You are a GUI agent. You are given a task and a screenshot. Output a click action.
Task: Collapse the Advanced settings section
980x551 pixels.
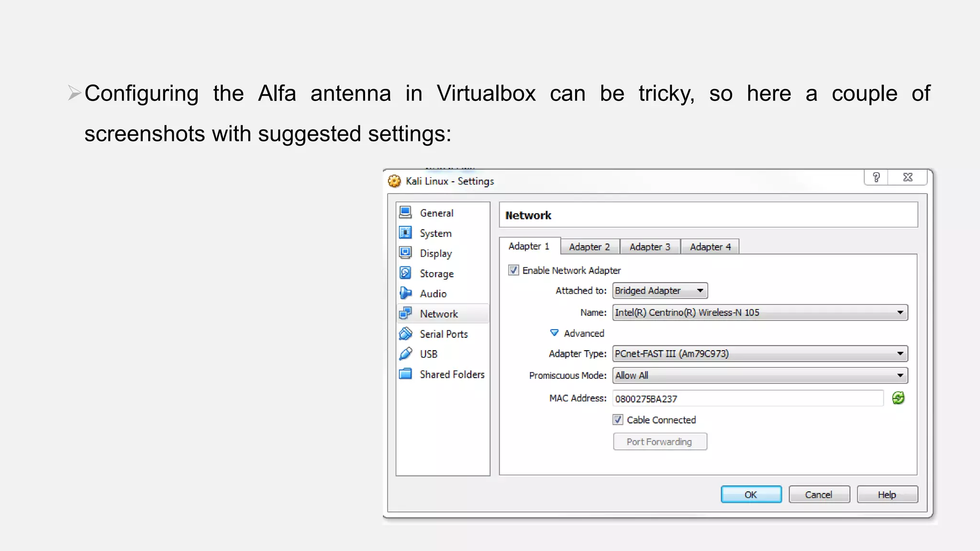(555, 333)
